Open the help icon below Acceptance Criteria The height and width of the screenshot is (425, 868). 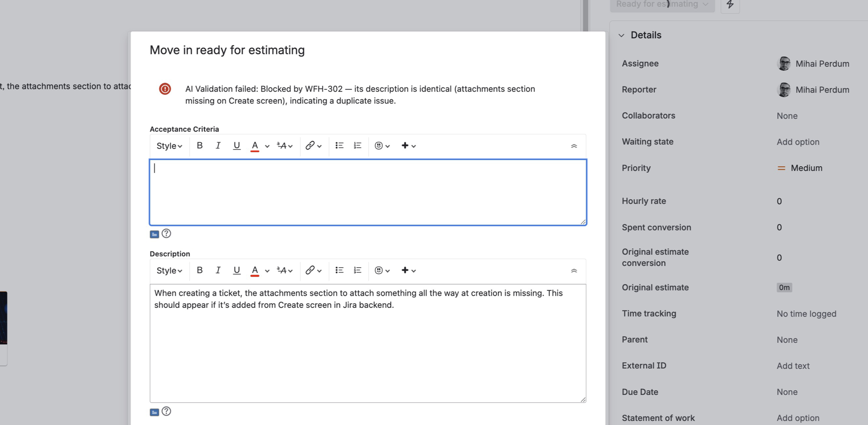[x=167, y=233]
